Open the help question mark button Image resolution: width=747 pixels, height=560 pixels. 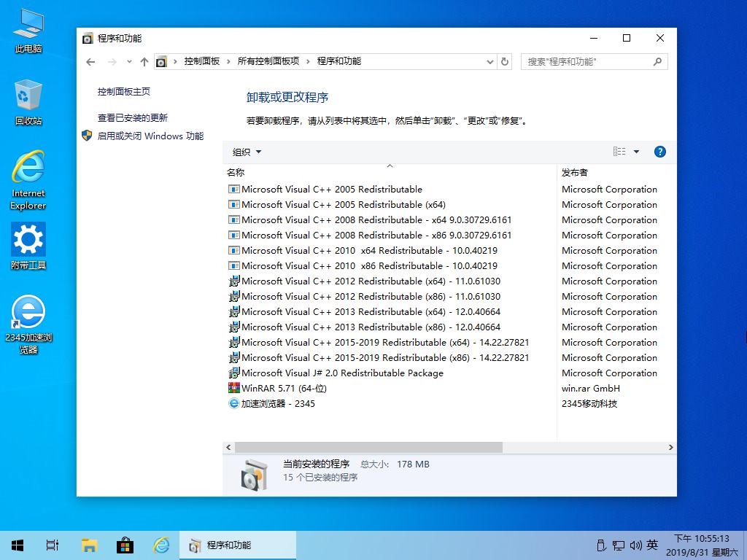(659, 152)
